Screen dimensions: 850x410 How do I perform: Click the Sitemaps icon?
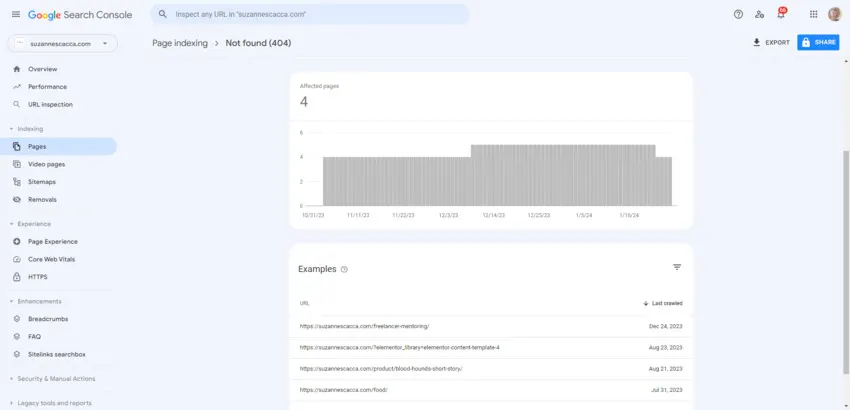point(17,182)
